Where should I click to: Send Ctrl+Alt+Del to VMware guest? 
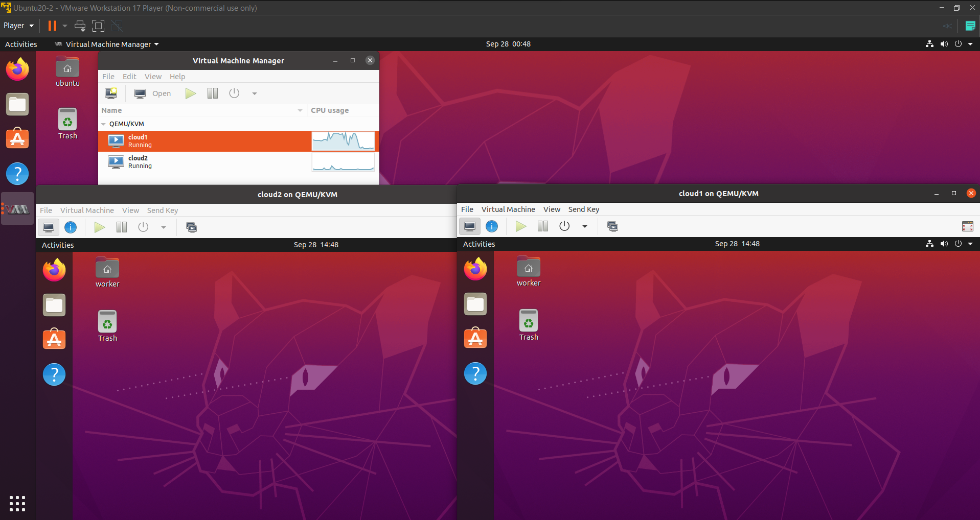80,26
